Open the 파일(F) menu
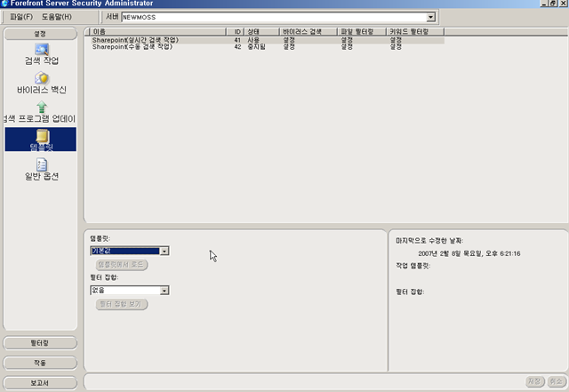Screen dimensions: 569x392 (21, 17)
